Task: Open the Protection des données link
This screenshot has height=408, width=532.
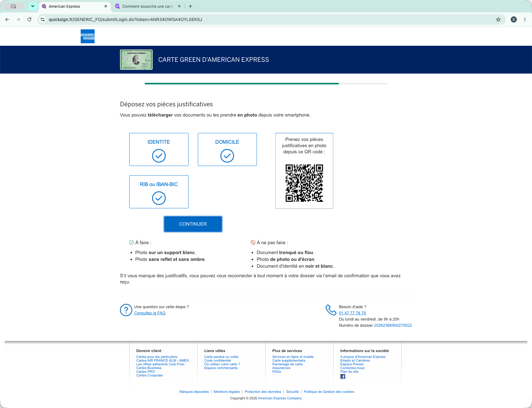Action: point(263,392)
